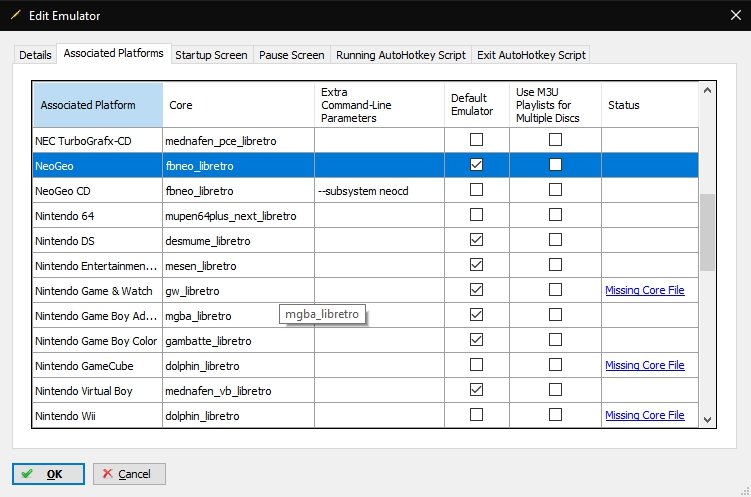
Task: Click the Status column header
Action: pyautogui.click(x=650, y=105)
